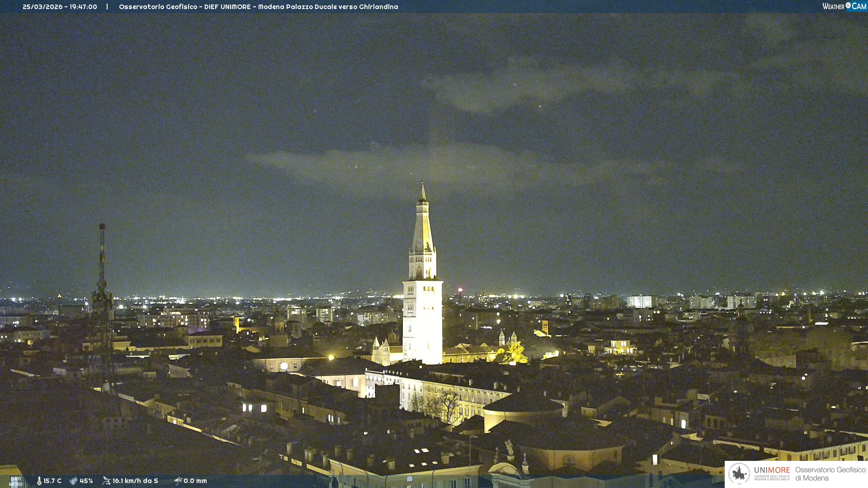Open the DATI METEO label
This screenshot has width=868, height=488.
[x=15, y=481]
